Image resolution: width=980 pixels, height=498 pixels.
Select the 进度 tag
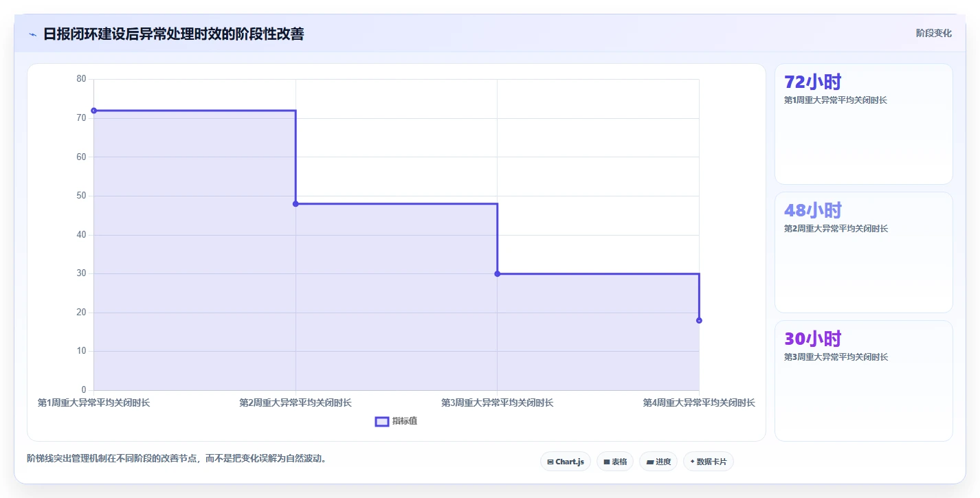point(658,462)
